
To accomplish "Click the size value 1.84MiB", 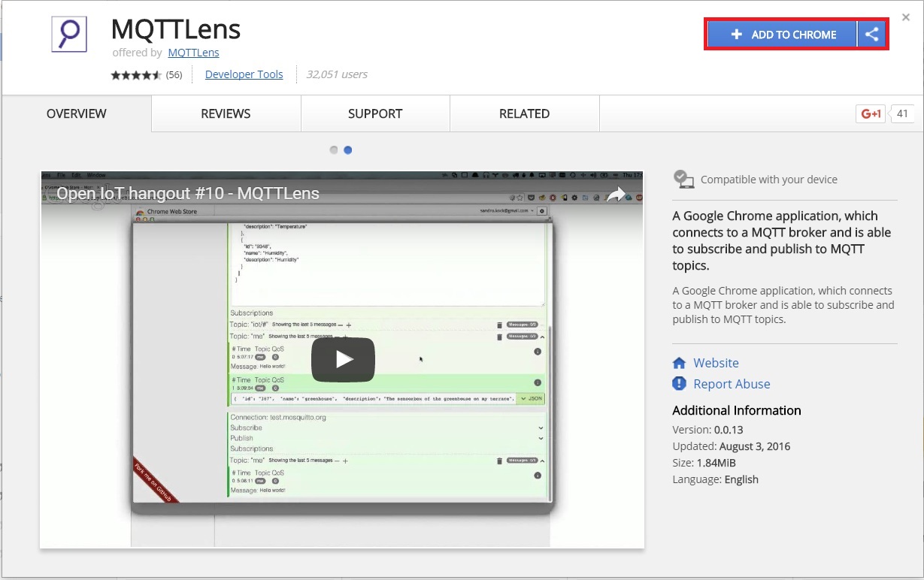I will pyautogui.click(x=718, y=463).
